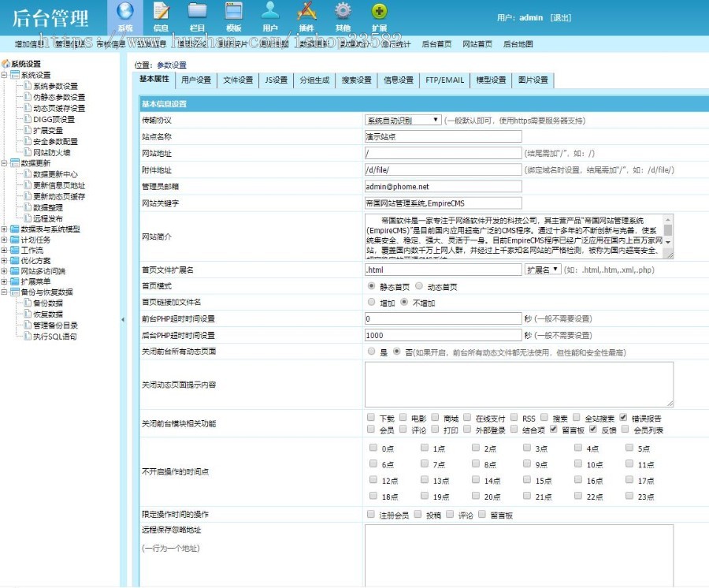Expand the 数据表与系统模型 tree node
Viewport: 709px width, 588px height.
click(4, 229)
